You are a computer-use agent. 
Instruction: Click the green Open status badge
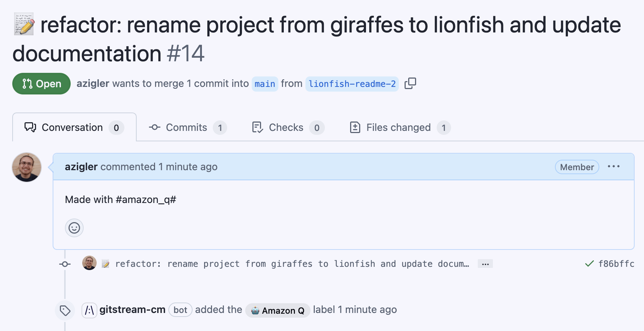pos(41,84)
